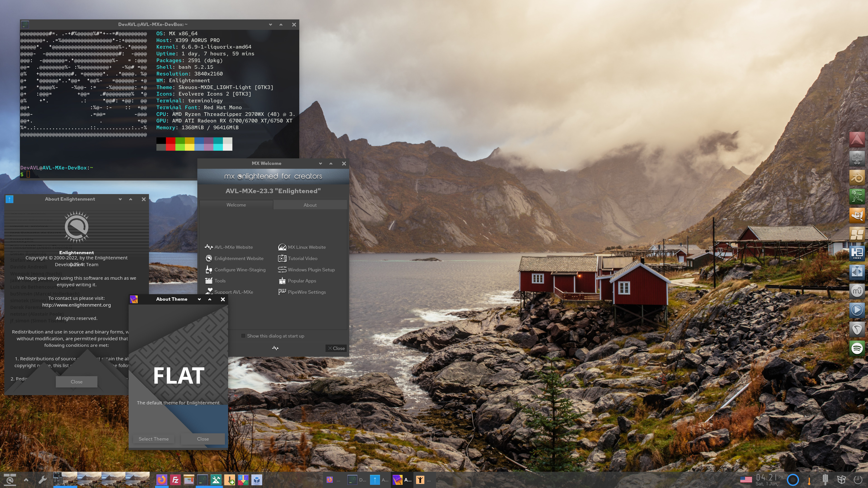
Task: Select the About Enlightenment task in taskbar
Action: click(x=380, y=480)
